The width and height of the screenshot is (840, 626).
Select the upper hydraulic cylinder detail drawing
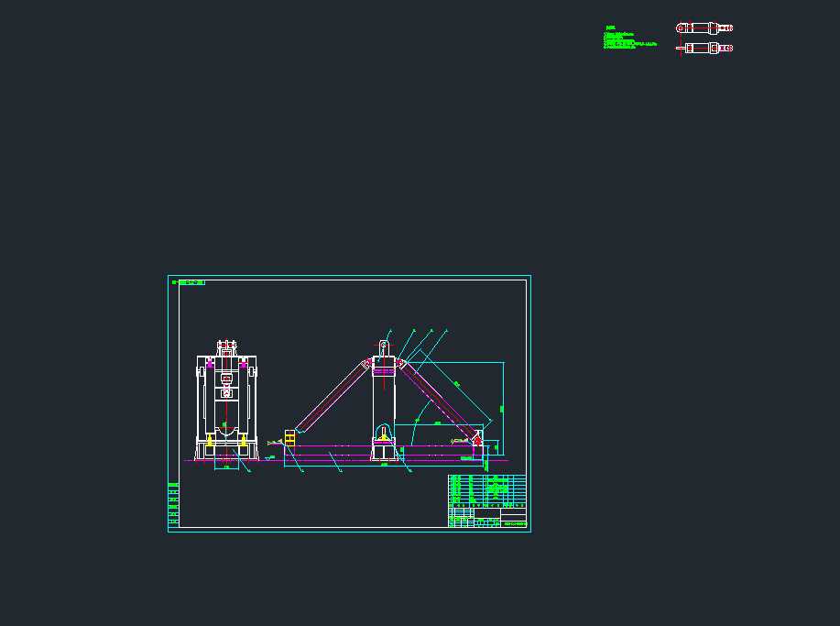tap(704, 27)
